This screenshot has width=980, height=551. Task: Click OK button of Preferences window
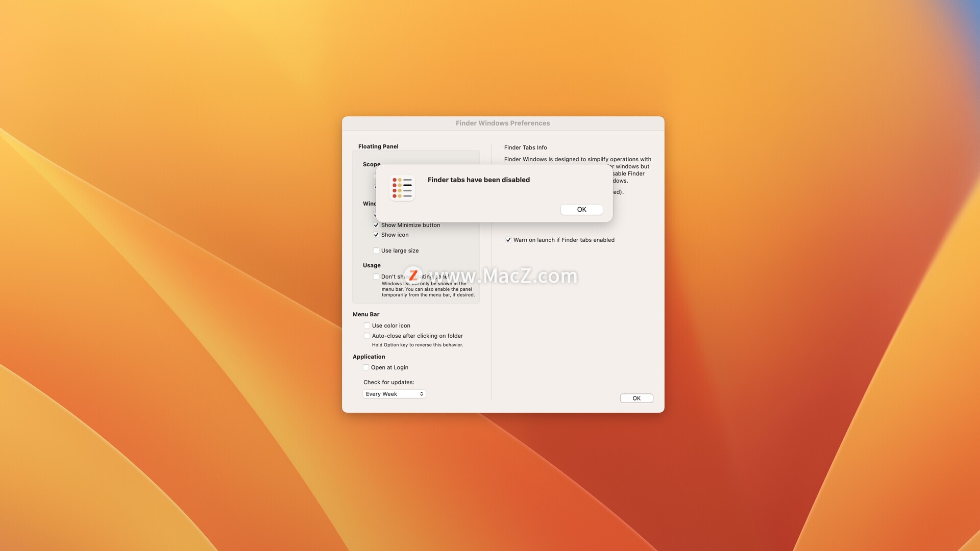click(636, 398)
